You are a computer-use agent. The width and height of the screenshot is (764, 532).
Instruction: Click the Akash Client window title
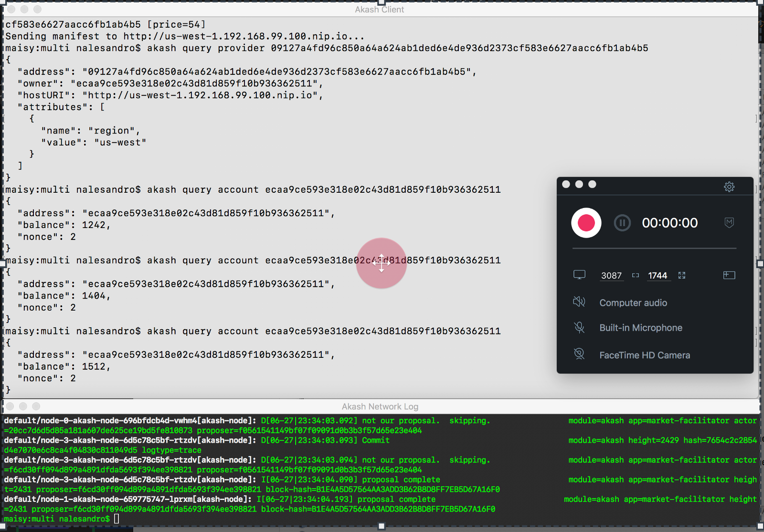coord(380,10)
